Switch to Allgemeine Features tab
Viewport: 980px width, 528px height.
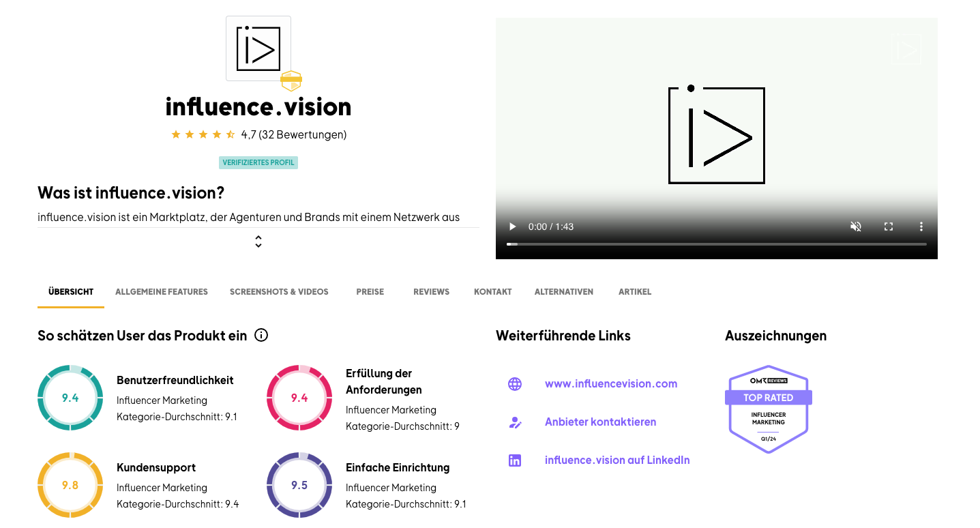point(162,292)
